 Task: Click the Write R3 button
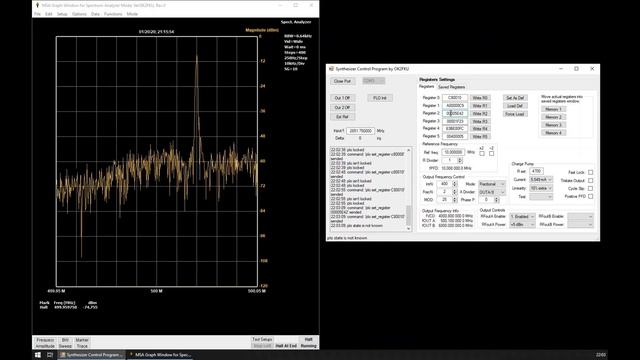480,121
